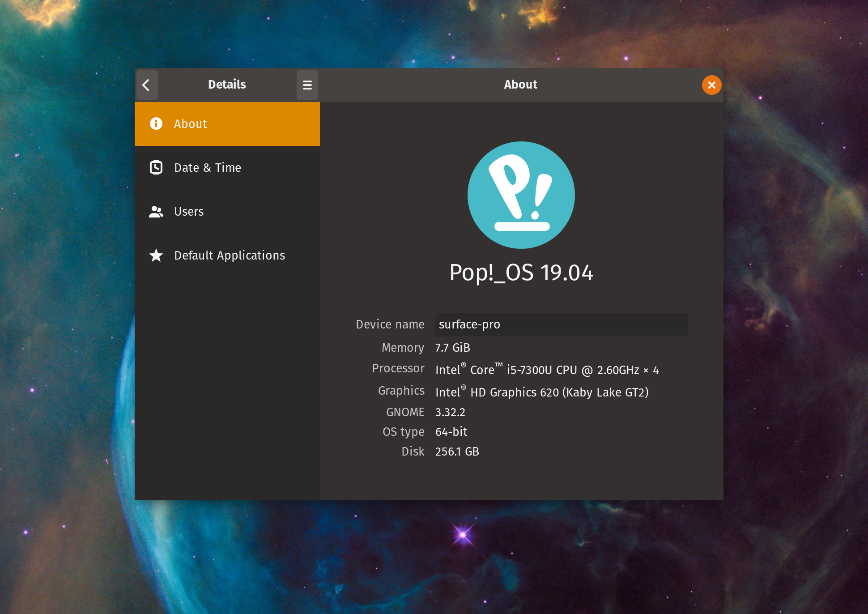The image size is (868, 614).
Task: Click the back arrow in the header
Action: pyautogui.click(x=146, y=85)
